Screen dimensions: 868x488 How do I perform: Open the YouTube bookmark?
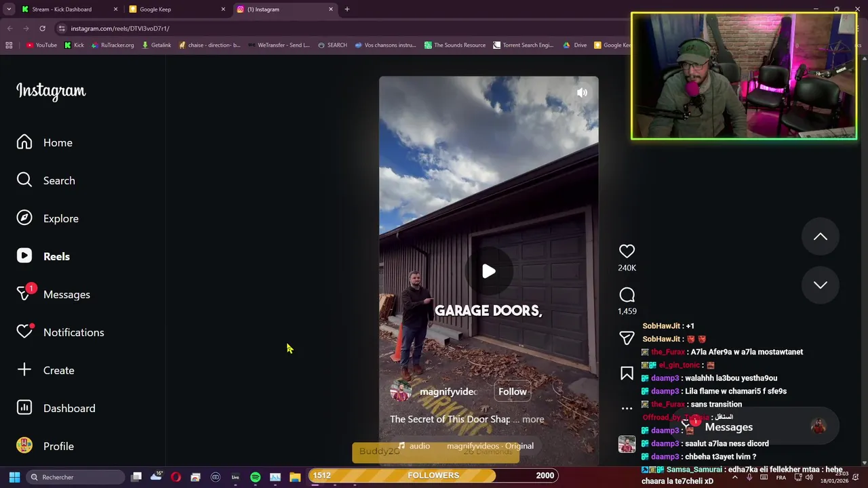42,45
